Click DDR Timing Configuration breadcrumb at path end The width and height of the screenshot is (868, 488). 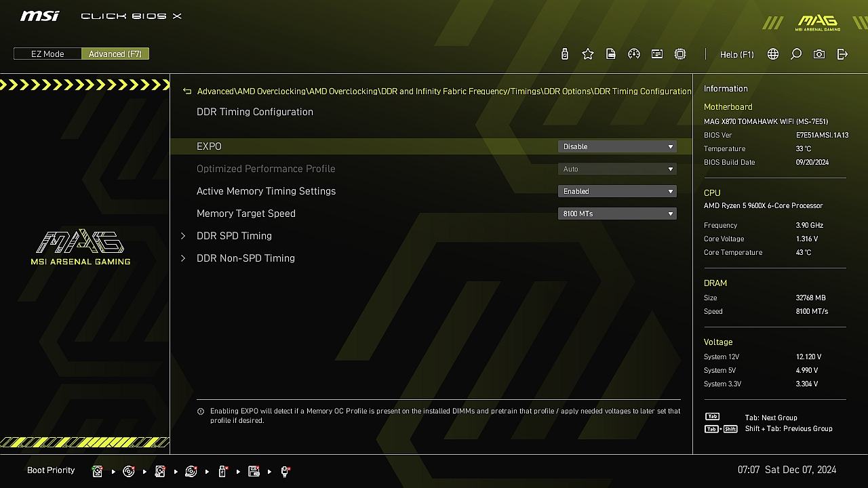pyautogui.click(x=643, y=91)
